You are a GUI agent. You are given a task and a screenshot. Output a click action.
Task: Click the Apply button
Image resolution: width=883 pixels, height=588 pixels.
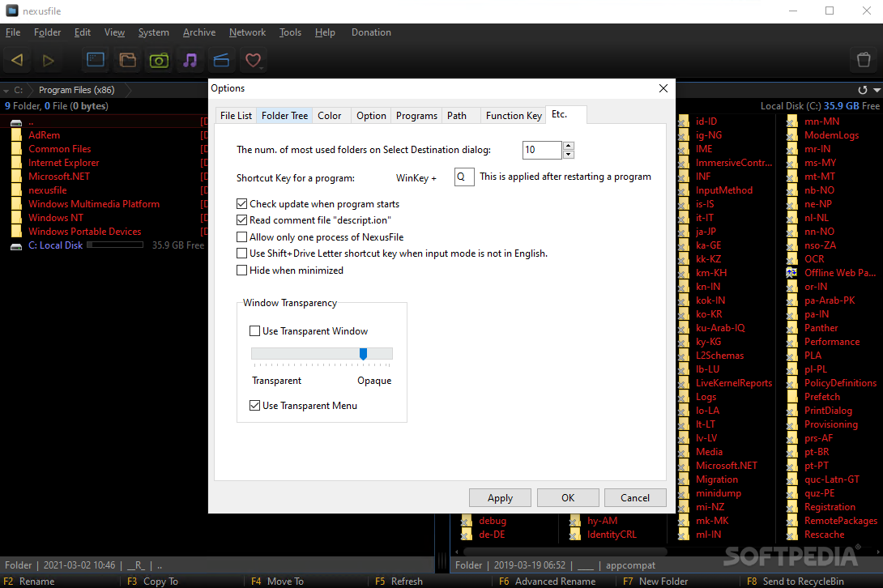pos(500,498)
